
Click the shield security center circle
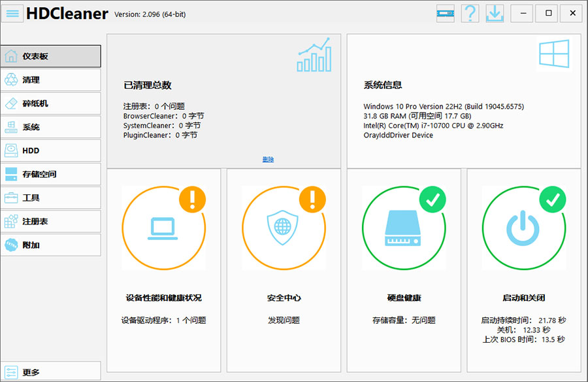(284, 228)
